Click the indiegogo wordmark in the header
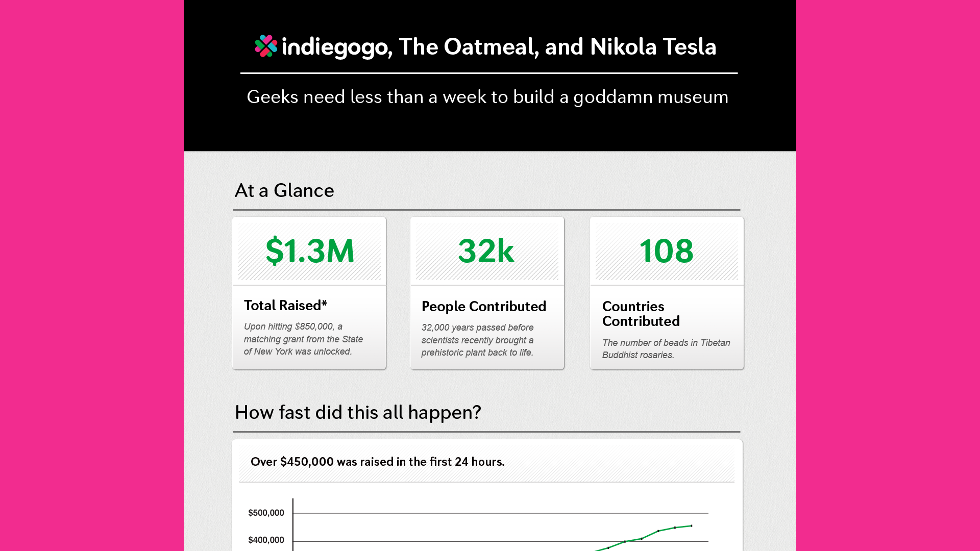This screenshot has width=980, height=551. (x=336, y=47)
